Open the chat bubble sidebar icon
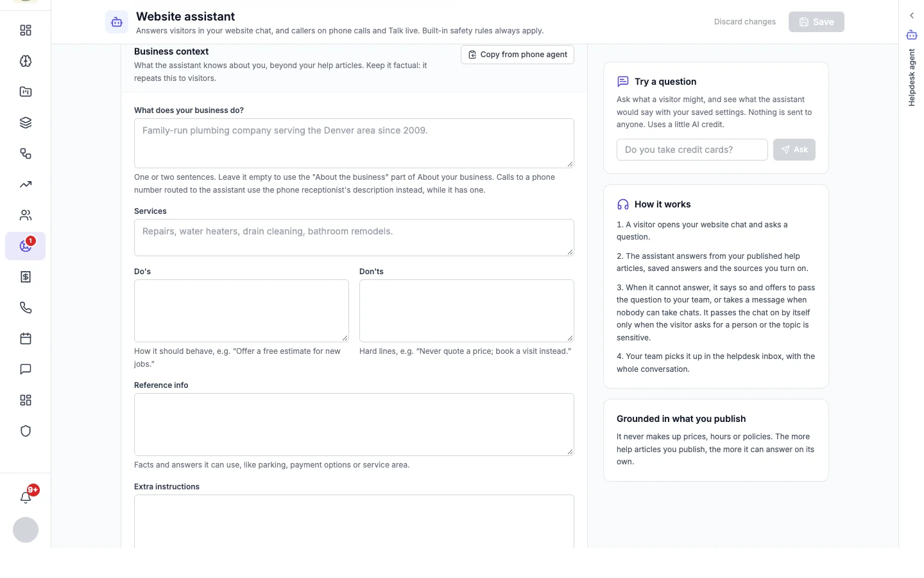Image resolution: width=924 pixels, height=578 pixels. [26, 369]
